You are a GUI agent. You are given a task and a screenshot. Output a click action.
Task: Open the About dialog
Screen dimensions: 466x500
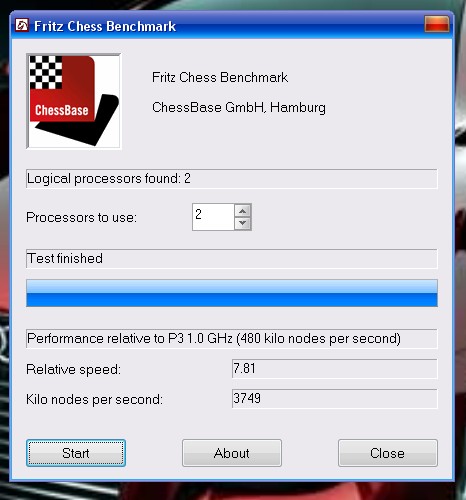coord(232,453)
